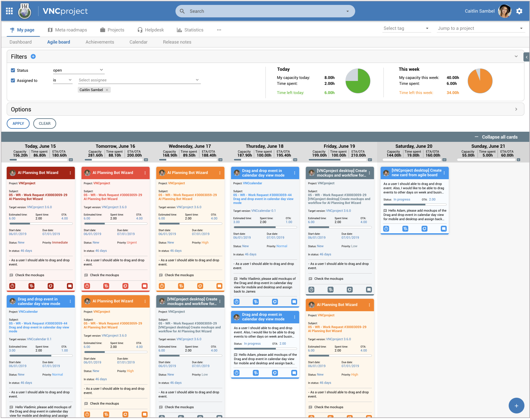
Task: Click the search magnifier icon
Action: pyautogui.click(x=182, y=11)
